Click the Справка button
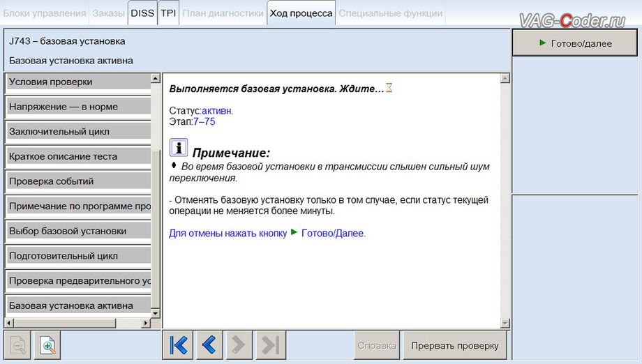This screenshot has height=364, width=642. pos(377,346)
